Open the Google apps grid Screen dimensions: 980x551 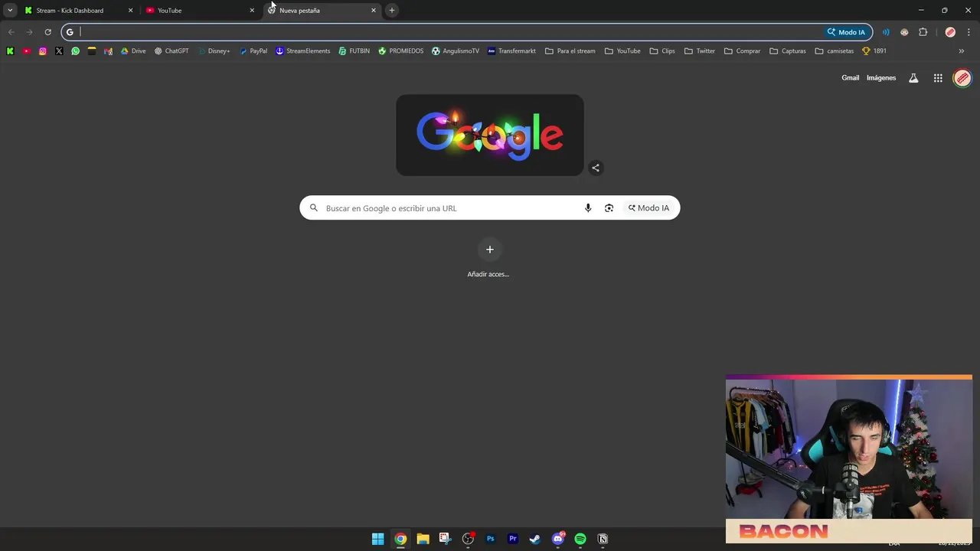pyautogui.click(x=938, y=78)
